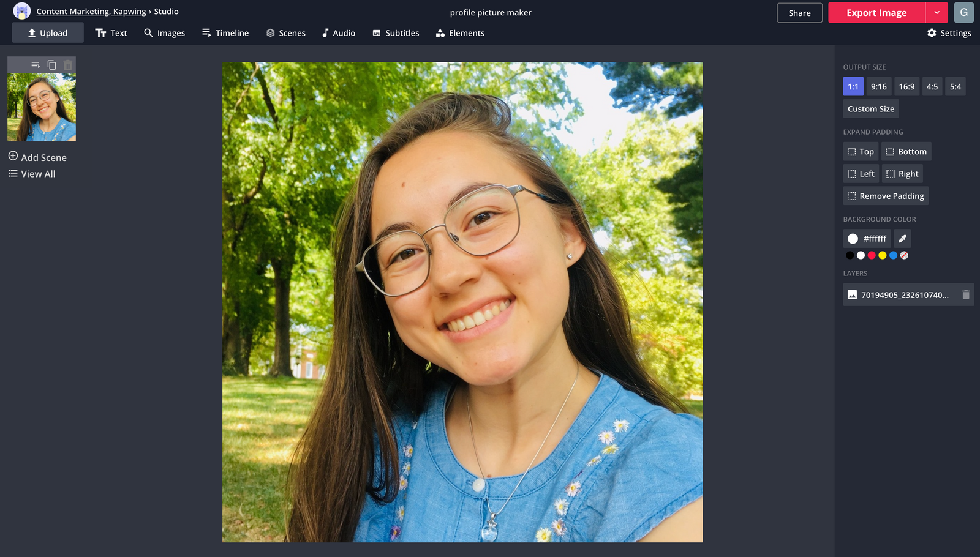Choose the red background color swatch
Viewport: 980px width, 557px height.
coord(871,255)
